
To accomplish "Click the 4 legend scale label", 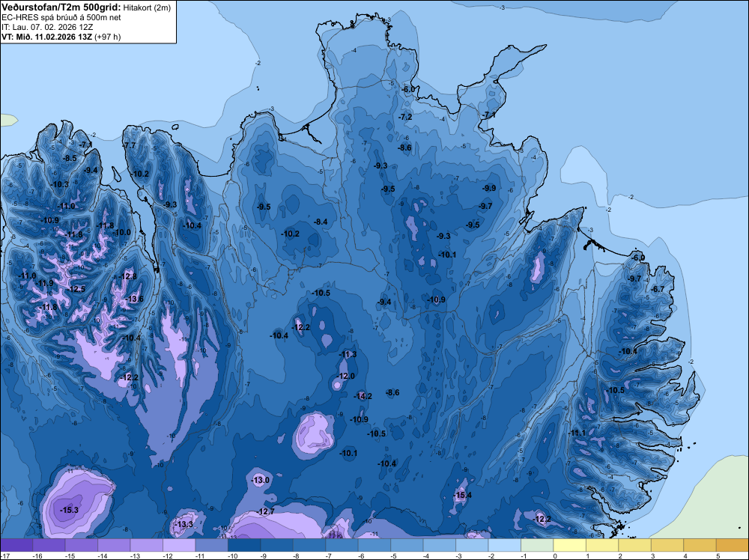I will coord(685,556).
